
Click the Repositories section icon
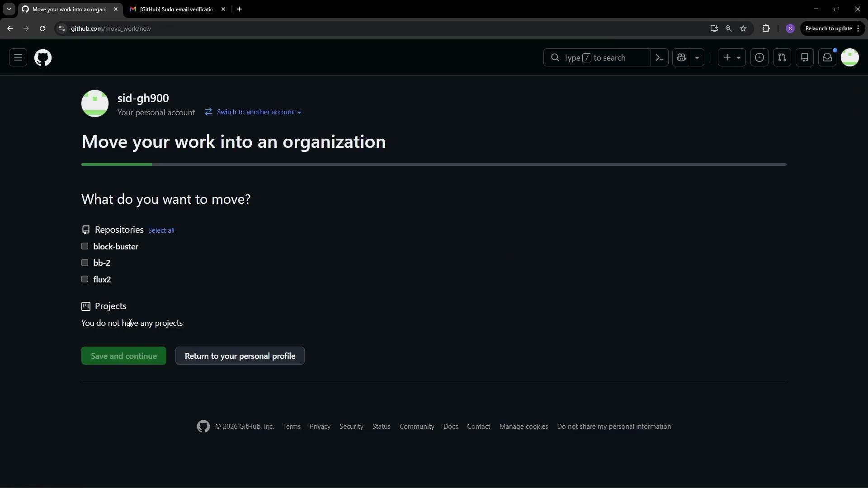click(86, 230)
